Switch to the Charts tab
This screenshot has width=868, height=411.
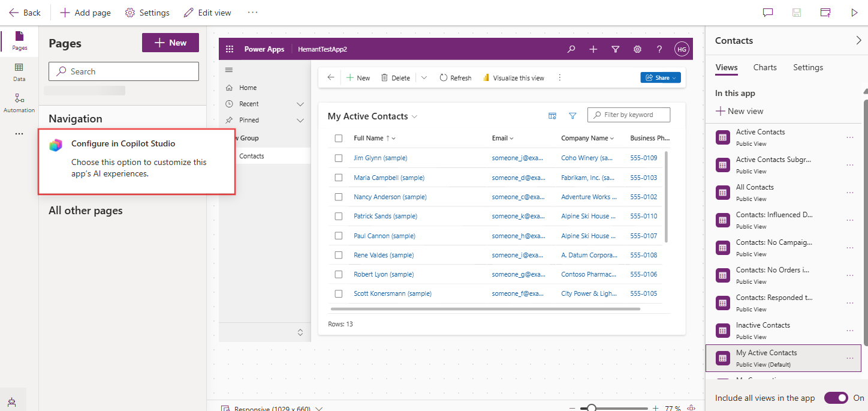click(x=765, y=67)
